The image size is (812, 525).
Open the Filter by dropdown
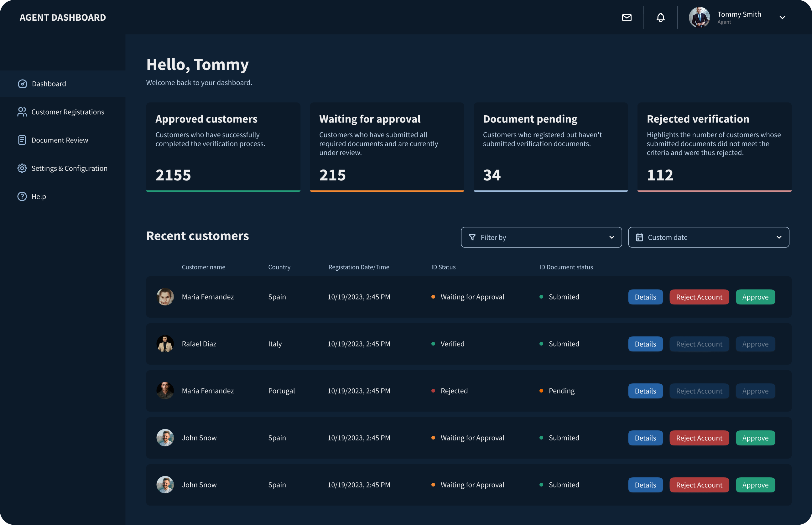click(x=541, y=237)
